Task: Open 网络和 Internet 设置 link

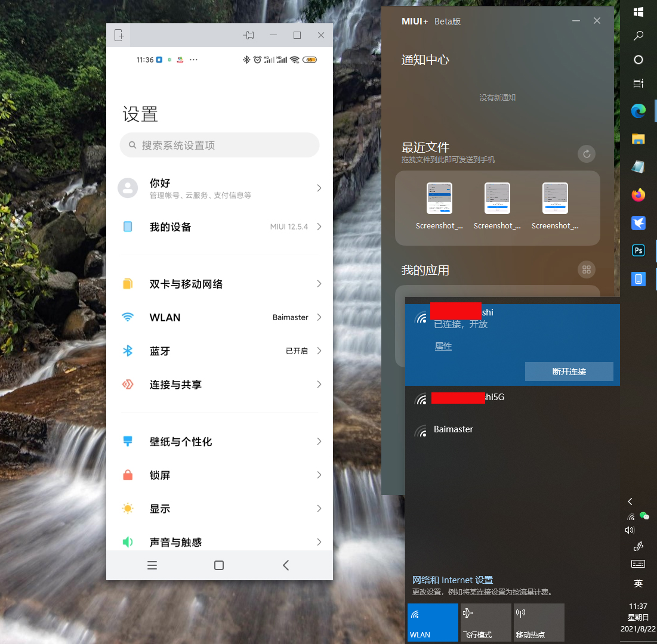Action: pyautogui.click(x=452, y=580)
